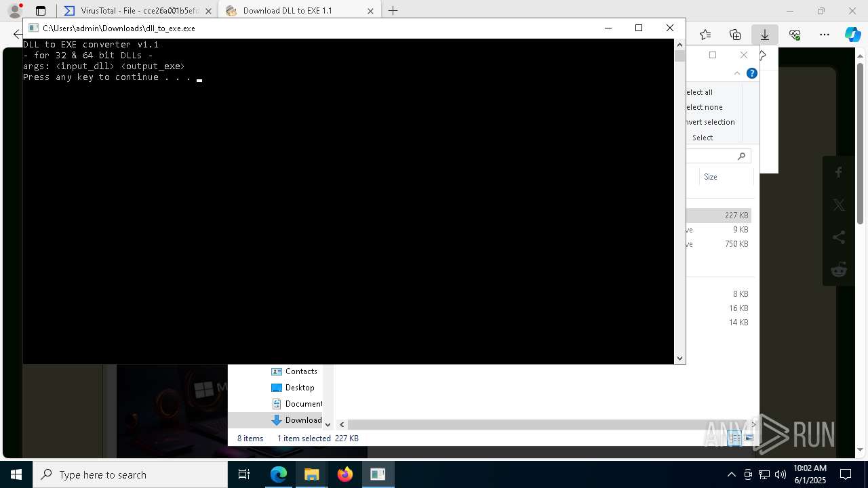Switch Explorer to details view icon
868x488 pixels.
click(x=735, y=439)
